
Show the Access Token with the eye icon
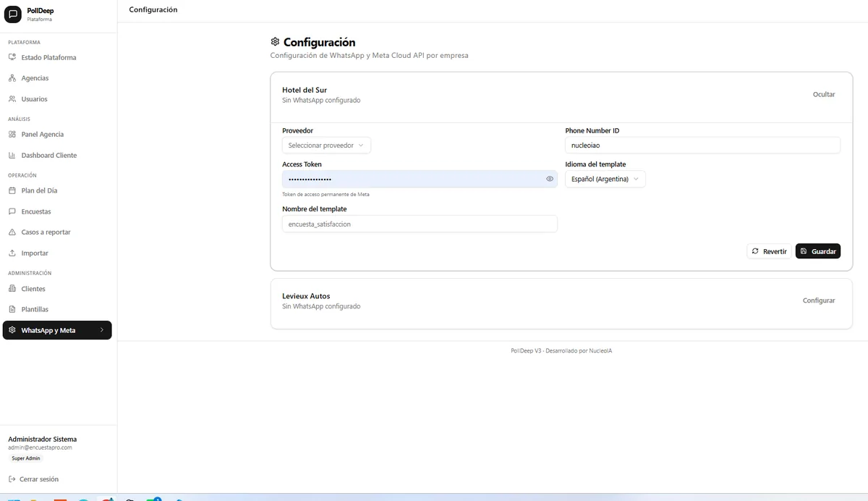(x=550, y=179)
